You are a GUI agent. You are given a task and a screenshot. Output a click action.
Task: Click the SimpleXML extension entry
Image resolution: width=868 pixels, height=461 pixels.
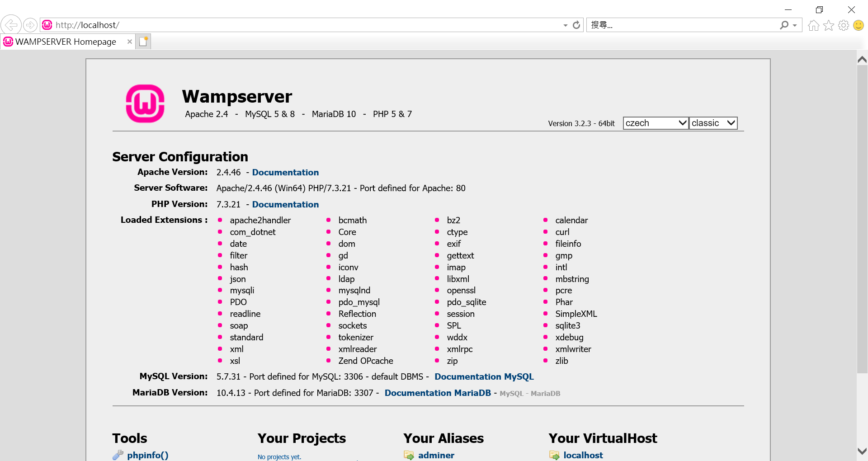(576, 314)
